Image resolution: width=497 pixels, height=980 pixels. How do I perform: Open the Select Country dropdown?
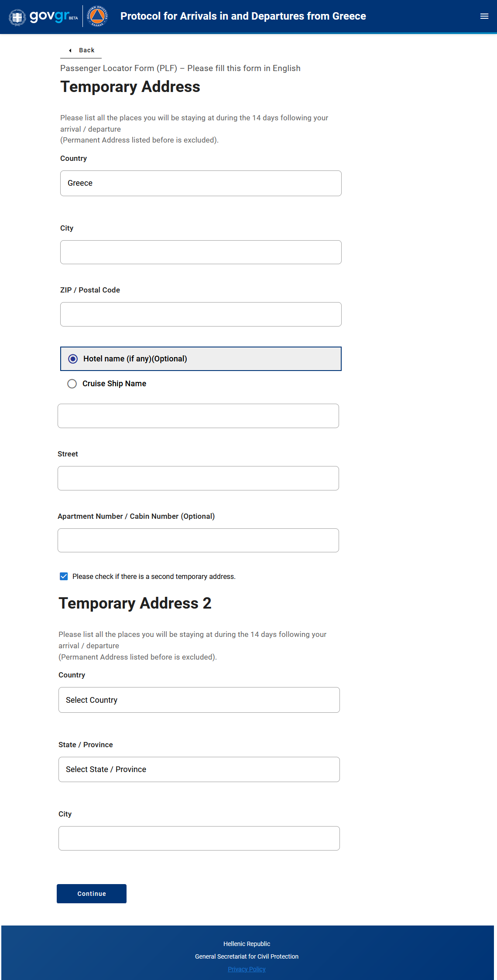click(199, 700)
